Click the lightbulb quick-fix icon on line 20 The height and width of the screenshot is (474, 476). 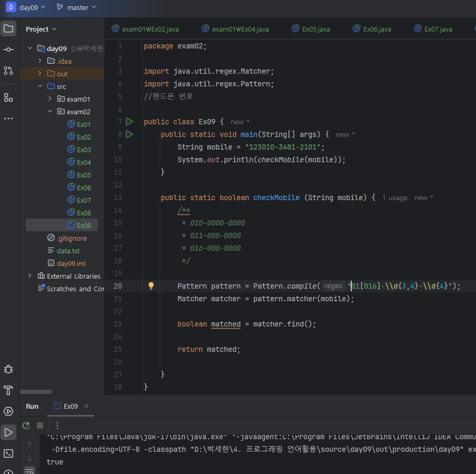[151, 286]
